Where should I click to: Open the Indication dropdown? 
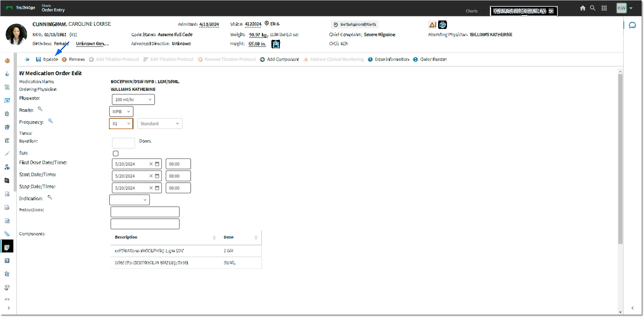pyautogui.click(x=130, y=200)
